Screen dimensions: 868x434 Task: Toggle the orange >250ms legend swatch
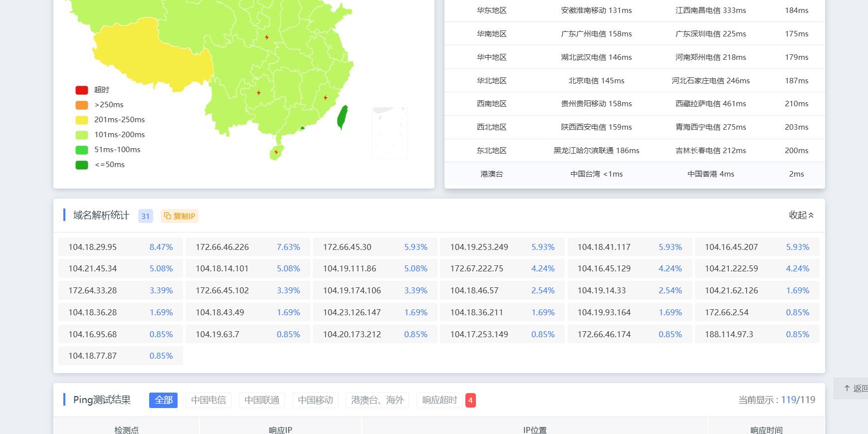tap(82, 105)
